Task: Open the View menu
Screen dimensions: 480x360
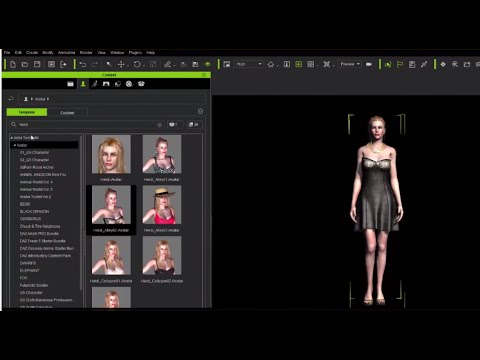Action: pyautogui.click(x=101, y=53)
